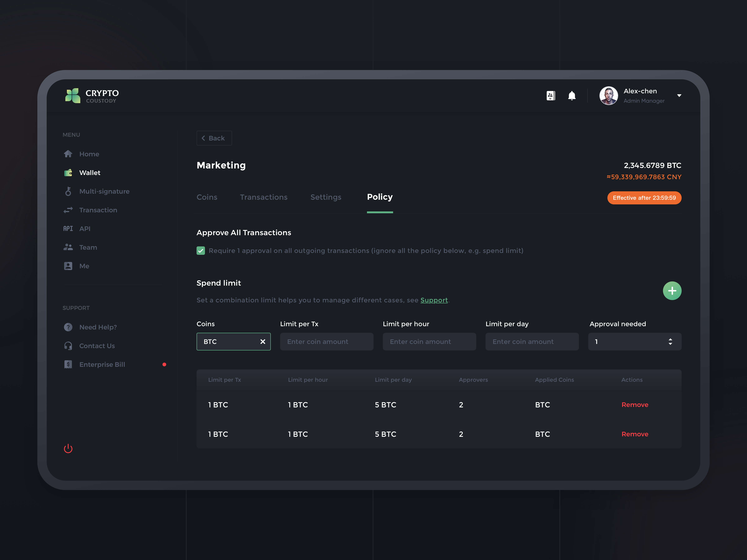747x560 pixels.
Task: Clear BTC selection with X icon
Action: (x=263, y=342)
